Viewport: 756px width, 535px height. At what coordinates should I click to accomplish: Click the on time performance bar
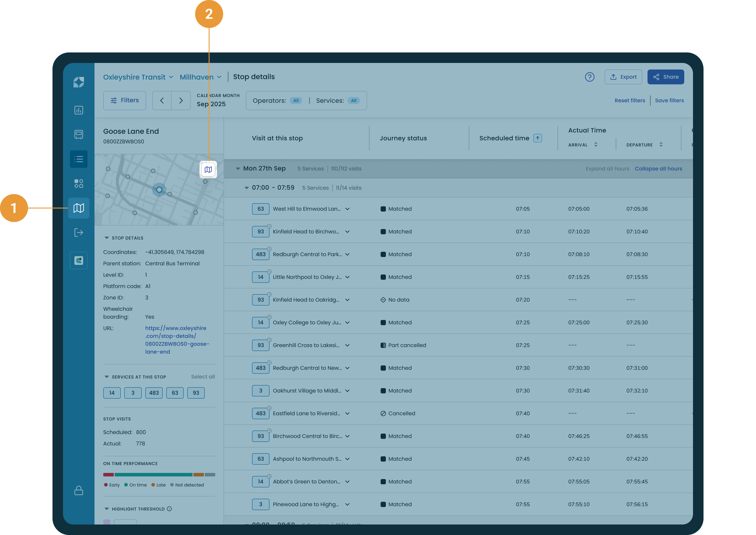click(x=159, y=475)
